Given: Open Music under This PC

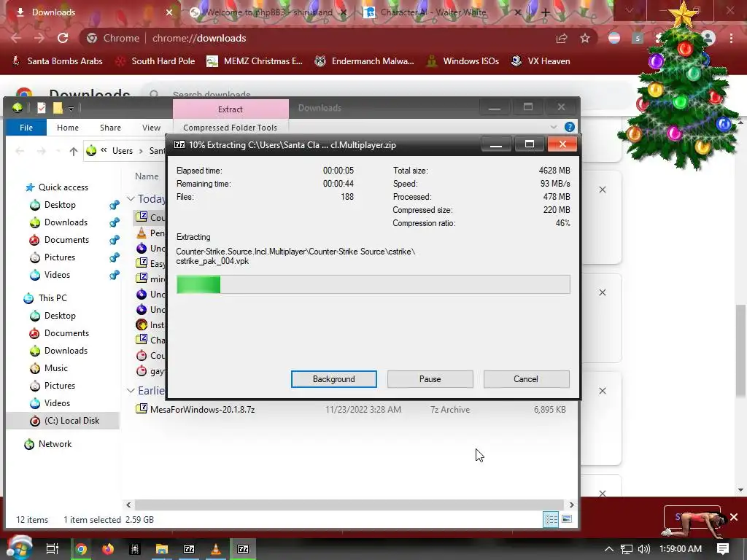Looking at the screenshot, I should click(55, 368).
